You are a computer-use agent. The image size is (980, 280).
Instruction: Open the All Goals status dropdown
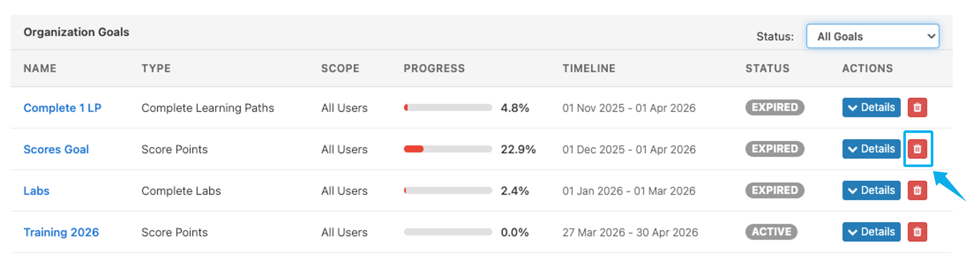point(872,36)
